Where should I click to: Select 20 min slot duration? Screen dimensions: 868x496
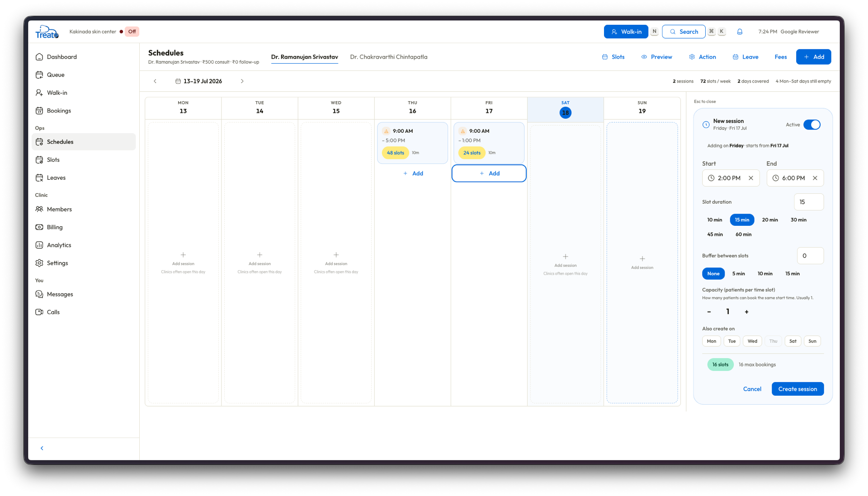tap(770, 220)
